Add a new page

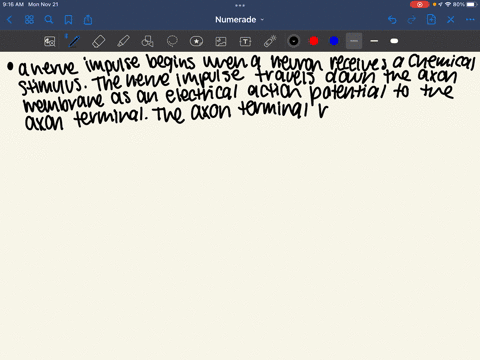pyautogui.click(x=431, y=20)
